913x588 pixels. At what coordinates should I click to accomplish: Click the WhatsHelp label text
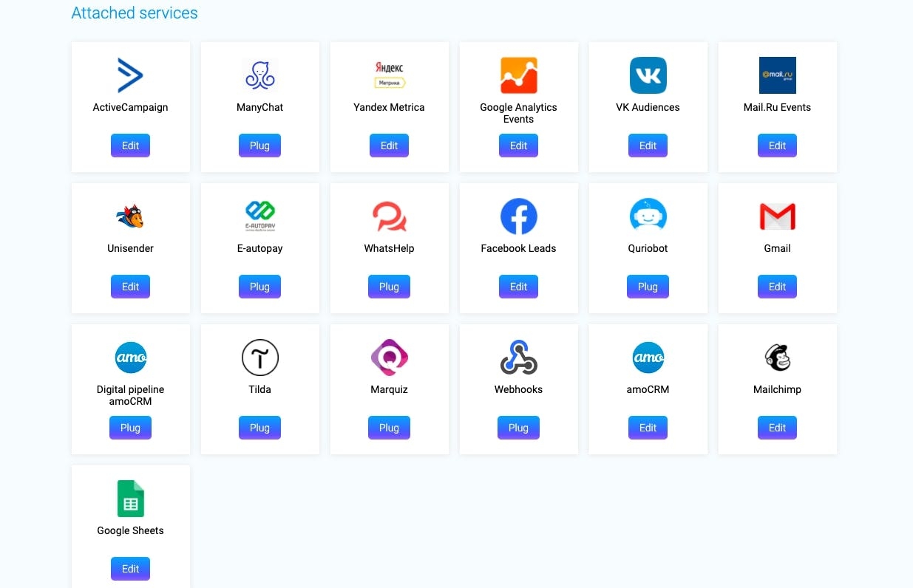click(389, 248)
